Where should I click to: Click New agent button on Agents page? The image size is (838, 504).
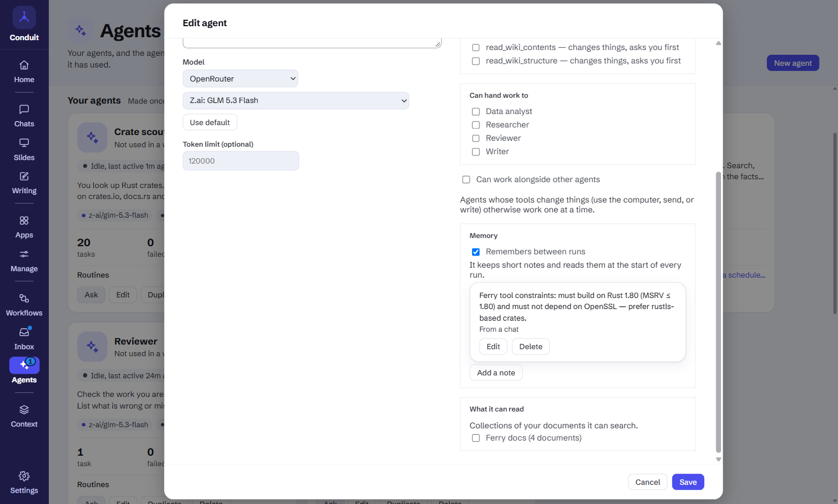(x=793, y=63)
